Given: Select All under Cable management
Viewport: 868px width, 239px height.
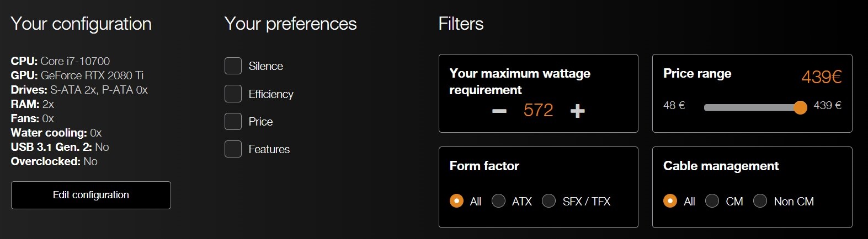Looking at the screenshot, I should tap(670, 201).
